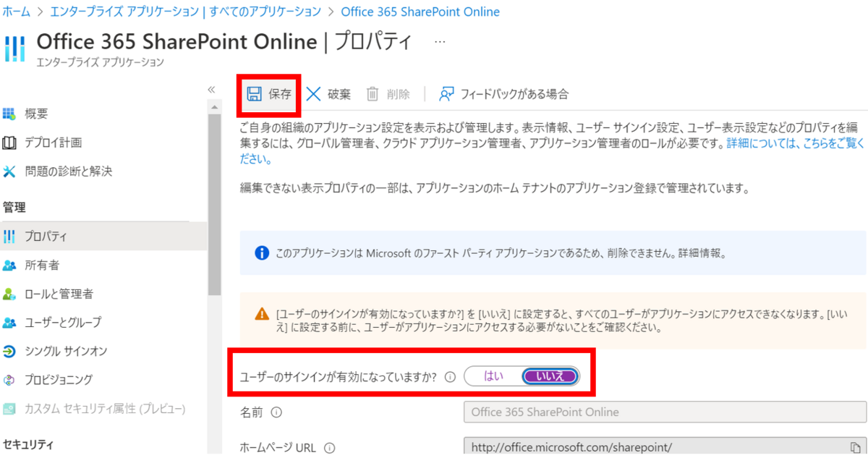868x458 pixels.
Task: Set user sign-in toggle to はい
Action: point(493,376)
